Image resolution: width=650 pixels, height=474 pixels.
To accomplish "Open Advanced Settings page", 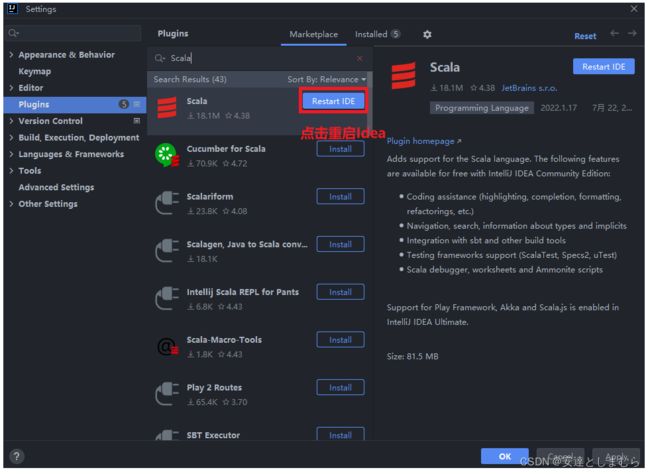I will [56, 187].
